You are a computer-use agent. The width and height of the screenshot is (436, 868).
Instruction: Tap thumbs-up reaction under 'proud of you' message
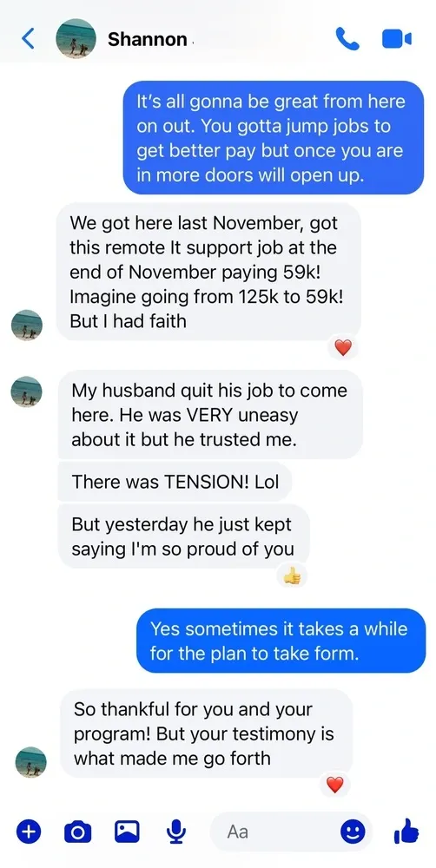click(292, 577)
